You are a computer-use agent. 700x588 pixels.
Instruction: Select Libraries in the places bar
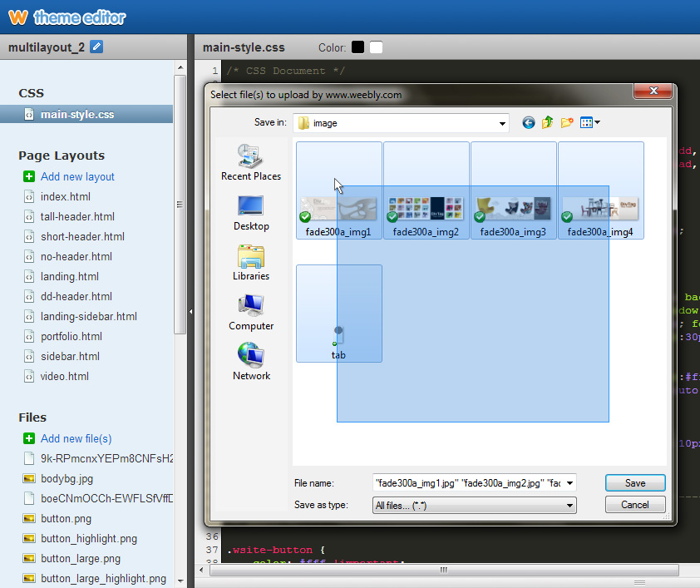(250, 262)
